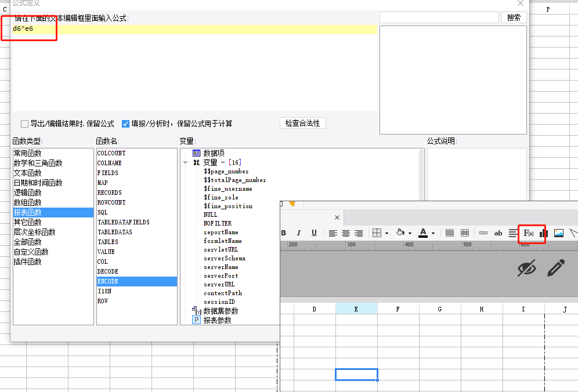The image size is (578, 392).
Task: Click the 报表参数 P icon
Action: [197, 320]
